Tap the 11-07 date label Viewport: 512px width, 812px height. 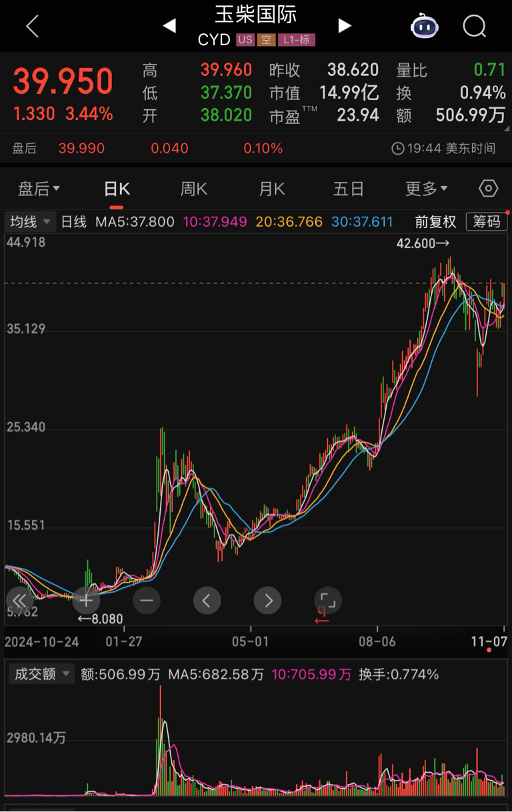[x=488, y=641]
